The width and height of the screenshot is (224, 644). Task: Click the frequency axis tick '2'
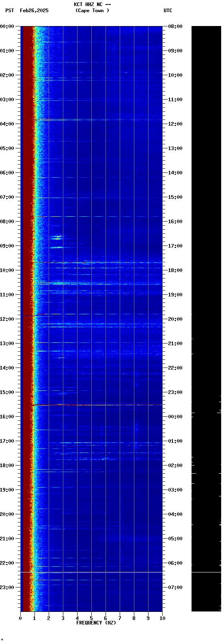(49, 618)
